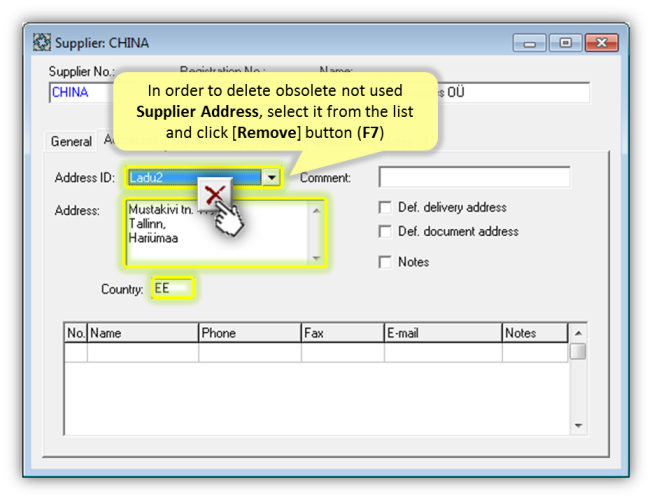
Task: Minimize the Supplier: CHINA window
Action: pyautogui.click(x=530, y=43)
